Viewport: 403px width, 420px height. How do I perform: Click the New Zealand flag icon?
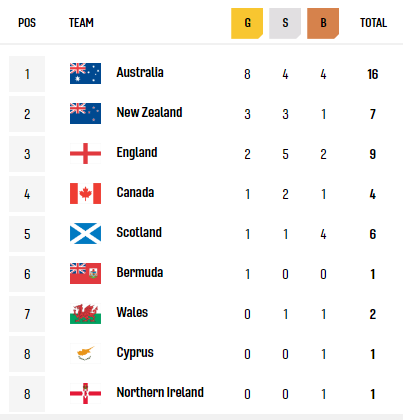coord(85,113)
